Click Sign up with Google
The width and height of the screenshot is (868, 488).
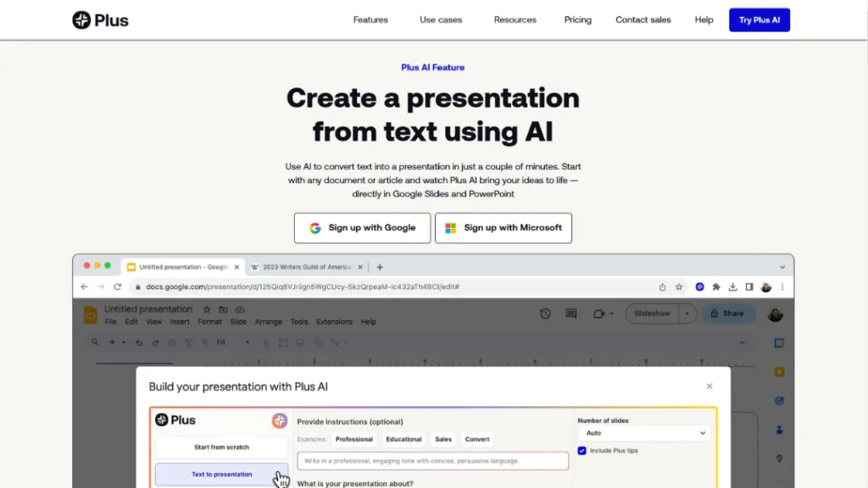click(x=362, y=228)
